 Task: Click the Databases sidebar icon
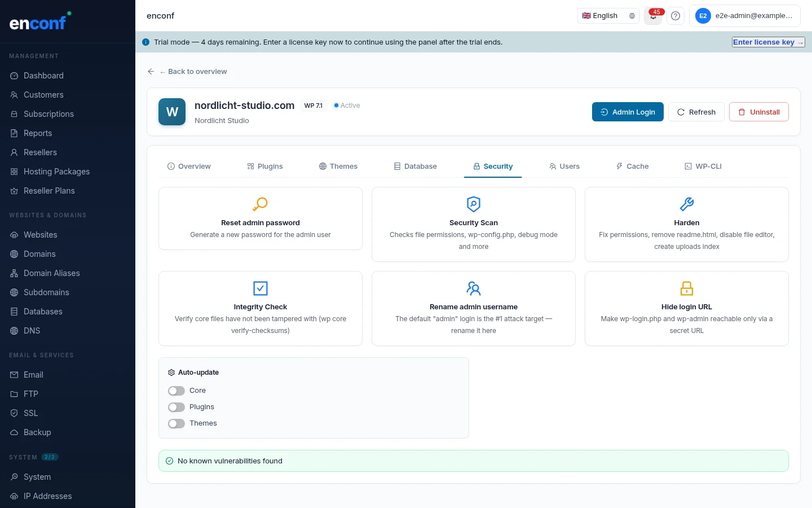pyautogui.click(x=14, y=312)
